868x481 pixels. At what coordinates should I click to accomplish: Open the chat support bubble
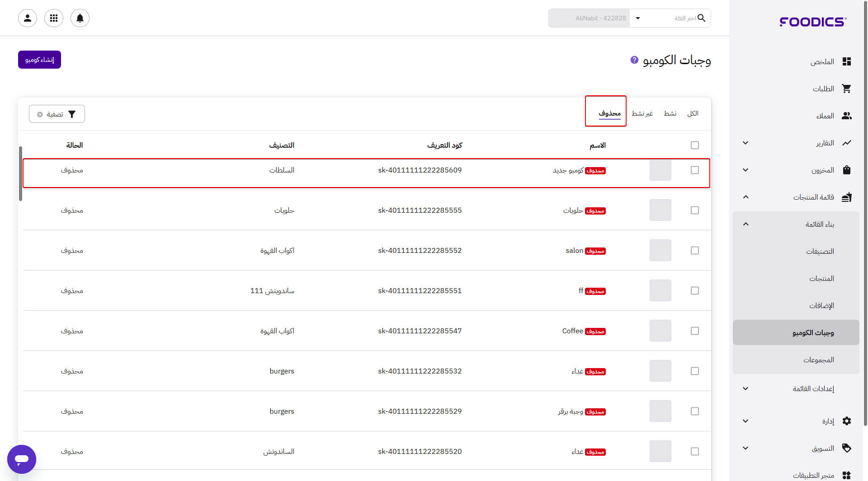(22, 459)
